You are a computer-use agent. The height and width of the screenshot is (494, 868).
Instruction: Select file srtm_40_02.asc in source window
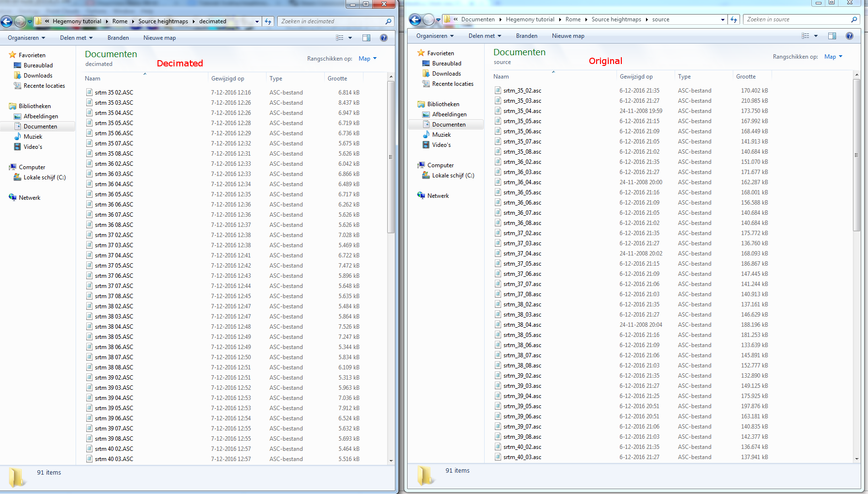click(x=522, y=447)
